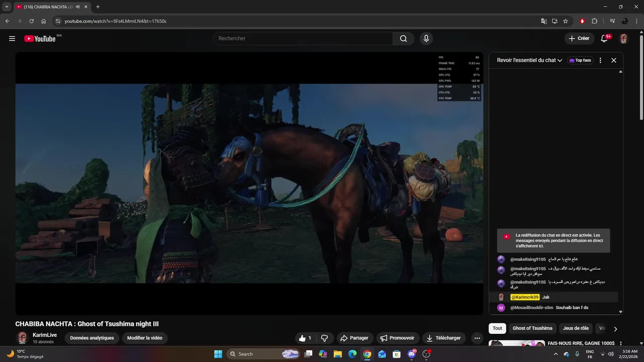Click the Partager button
Image resolution: width=644 pixels, height=362 pixels.
[354, 338]
